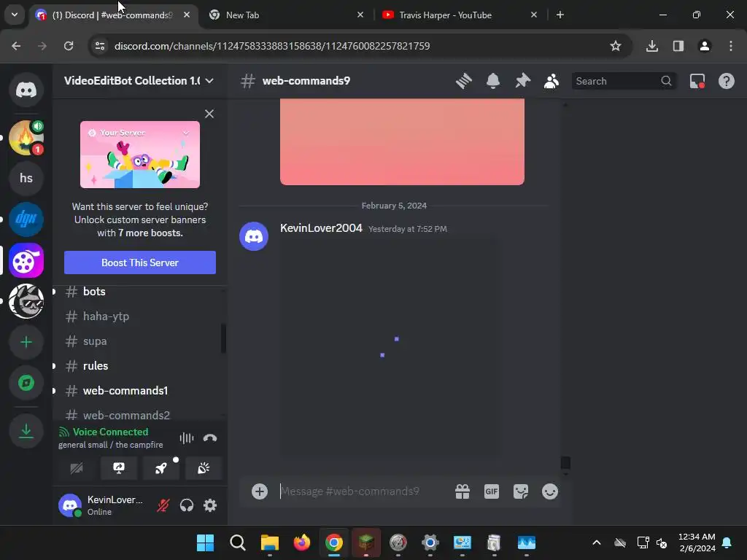747x560 pixels.
Task: Toggle deafen headphones icon
Action: point(187,505)
